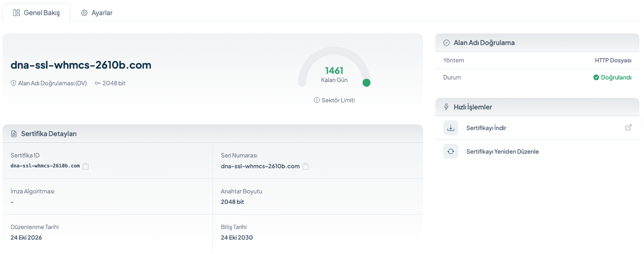Click the external link icon beside Sertifikayı İndir
Screen dimensions: 644x254
[628, 128]
